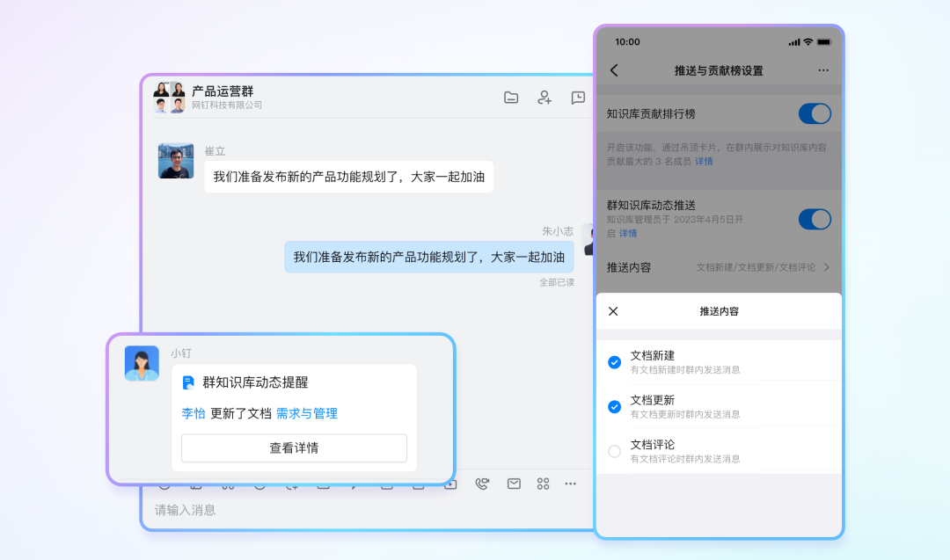Uncheck the 文档更新 option
Viewport: 950px width, 560px height.
click(x=615, y=406)
